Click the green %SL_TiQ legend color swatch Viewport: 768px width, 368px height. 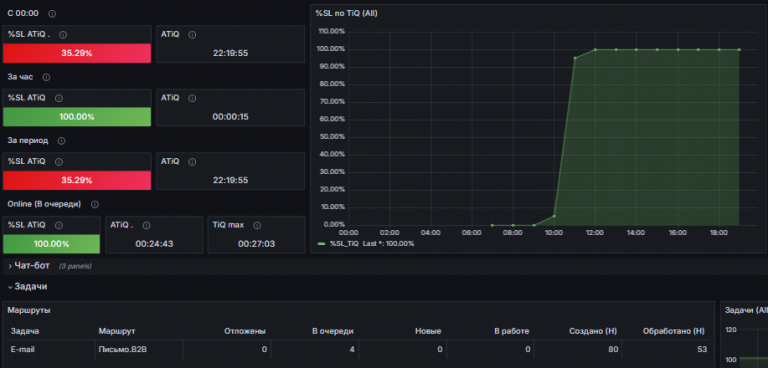[x=321, y=244]
